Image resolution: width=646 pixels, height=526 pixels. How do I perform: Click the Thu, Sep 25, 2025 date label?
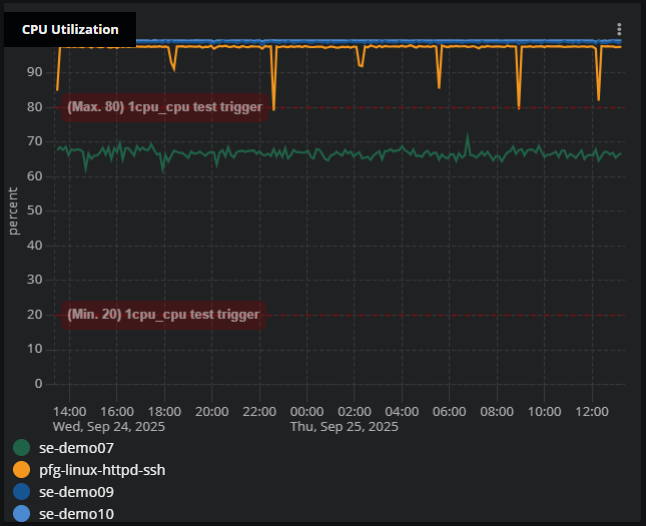[344, 426]
